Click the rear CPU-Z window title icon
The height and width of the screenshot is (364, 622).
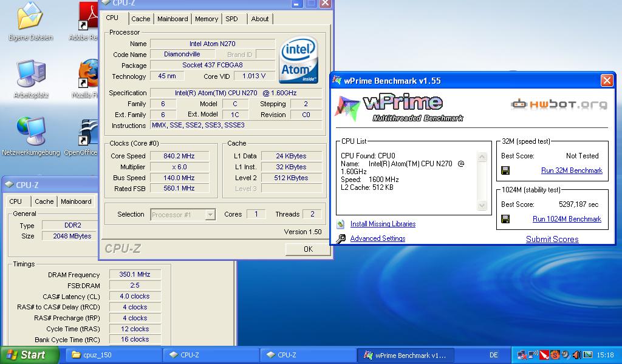(9, 184)
